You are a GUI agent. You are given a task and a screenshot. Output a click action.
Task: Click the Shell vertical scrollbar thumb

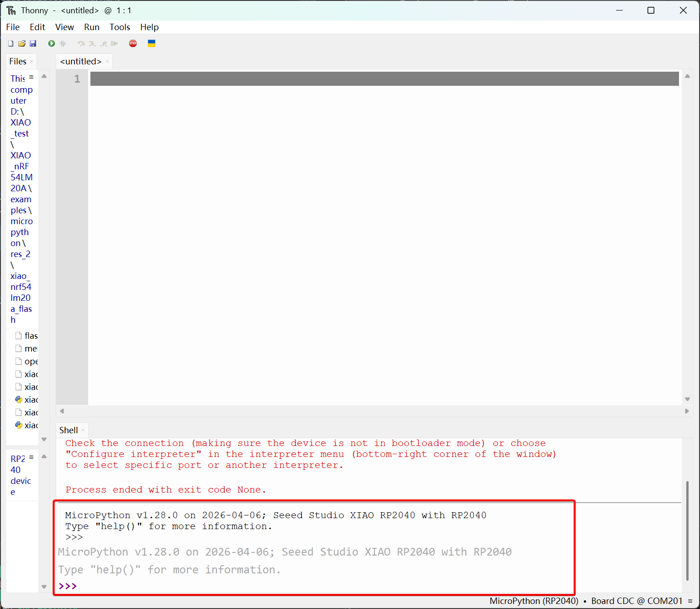687,530
